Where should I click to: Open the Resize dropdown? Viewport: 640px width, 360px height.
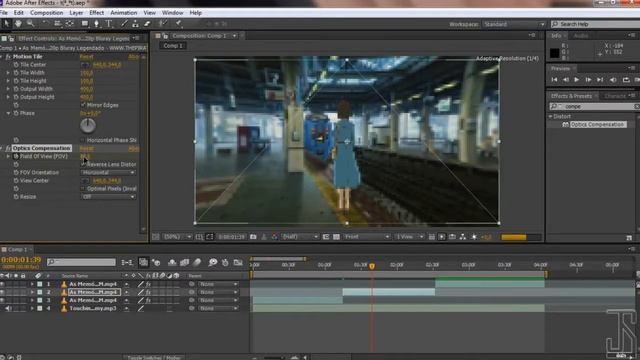(x=108, y=197)
